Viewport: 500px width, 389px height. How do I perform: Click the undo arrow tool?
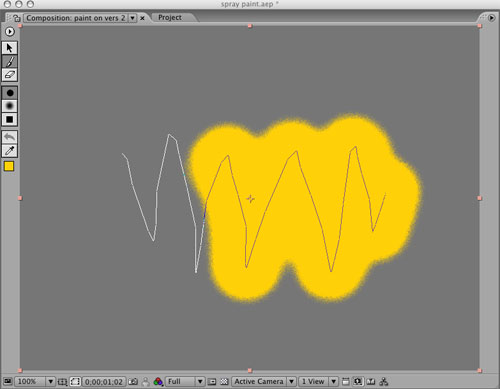click(10, 137)
